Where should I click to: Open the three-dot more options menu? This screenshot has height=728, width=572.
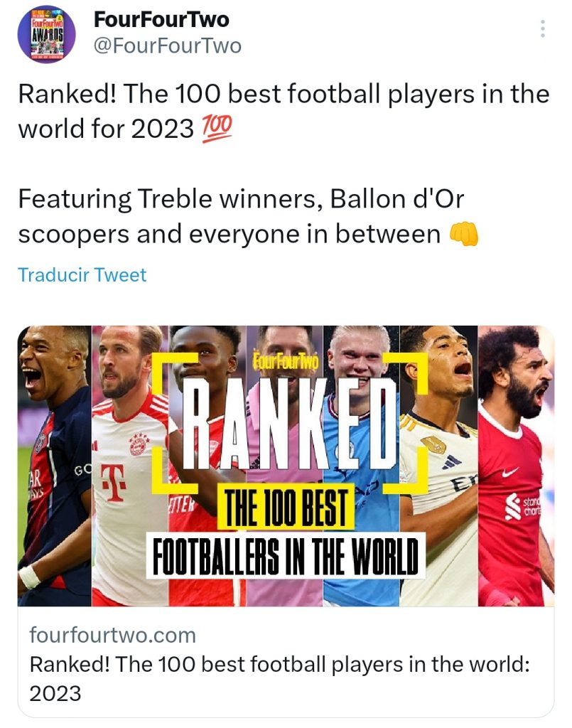(x=542, y=29)
